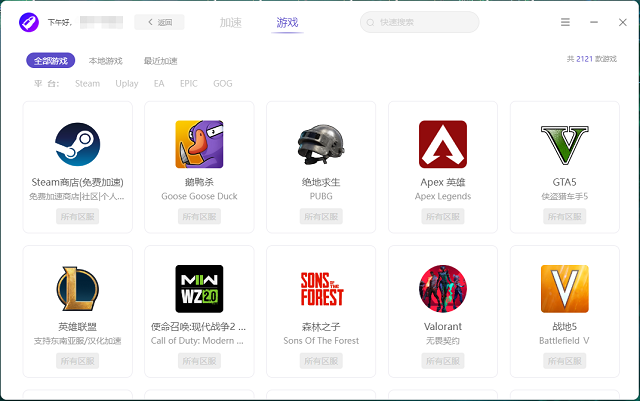
Task: Focus the 快速搜索 search field
Action: coord(420,22)
